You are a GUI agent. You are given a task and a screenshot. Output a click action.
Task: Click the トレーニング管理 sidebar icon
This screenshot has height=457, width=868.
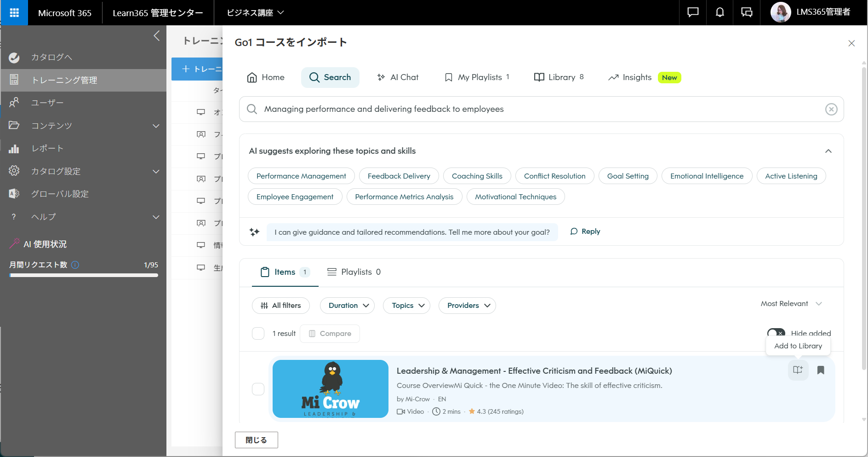(14, 80)
